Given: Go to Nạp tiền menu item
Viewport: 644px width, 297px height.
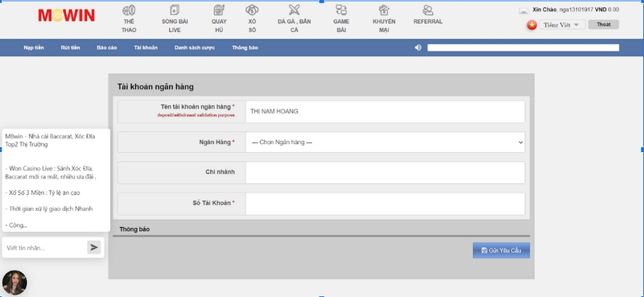Looking at the screenshot, I should point(34,47).
